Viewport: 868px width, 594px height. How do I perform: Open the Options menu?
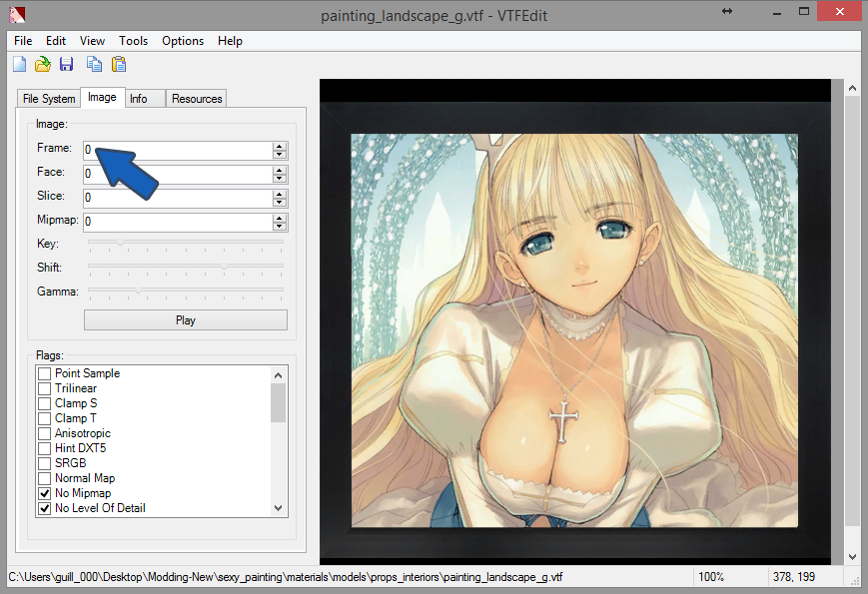183,41
